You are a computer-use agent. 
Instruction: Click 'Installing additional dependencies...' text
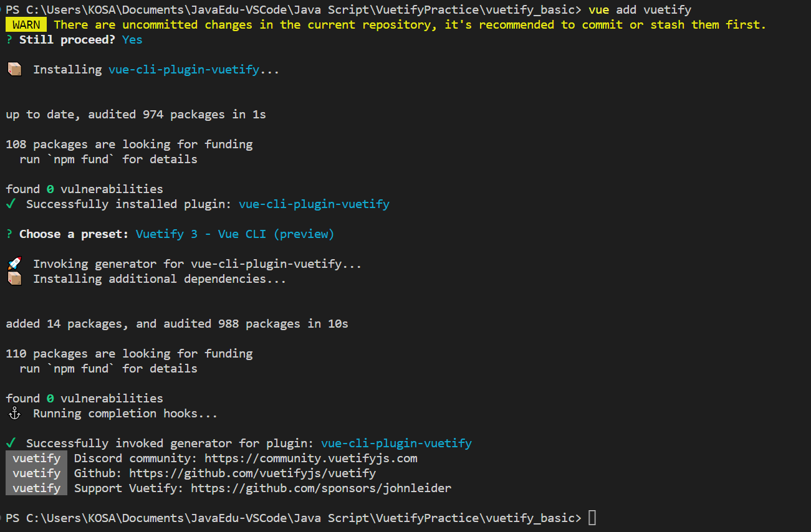(160, 279)
